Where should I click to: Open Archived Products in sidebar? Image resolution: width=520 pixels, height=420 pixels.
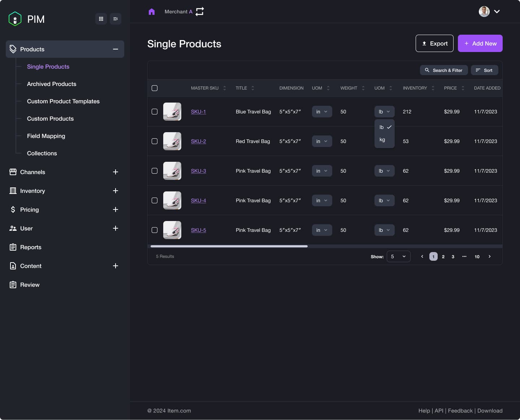pos(52,84)
